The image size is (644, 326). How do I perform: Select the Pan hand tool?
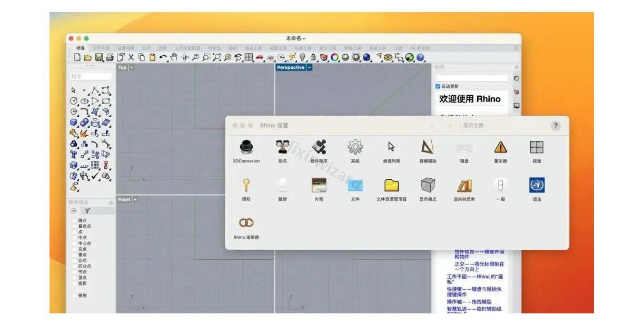click(174, 57)
